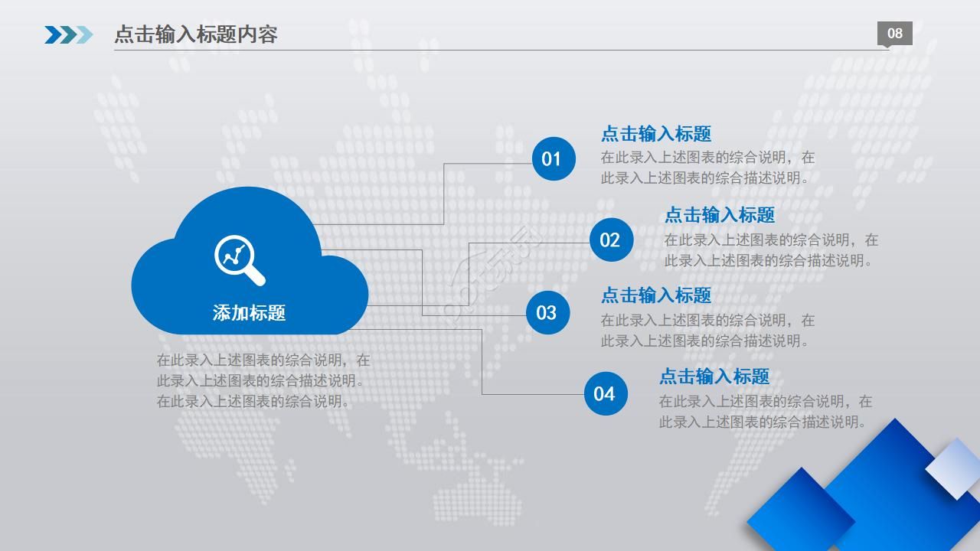
Task: Select the gray description text under the 04 heading
Action: pyautogui.click(x=765, y=412)
